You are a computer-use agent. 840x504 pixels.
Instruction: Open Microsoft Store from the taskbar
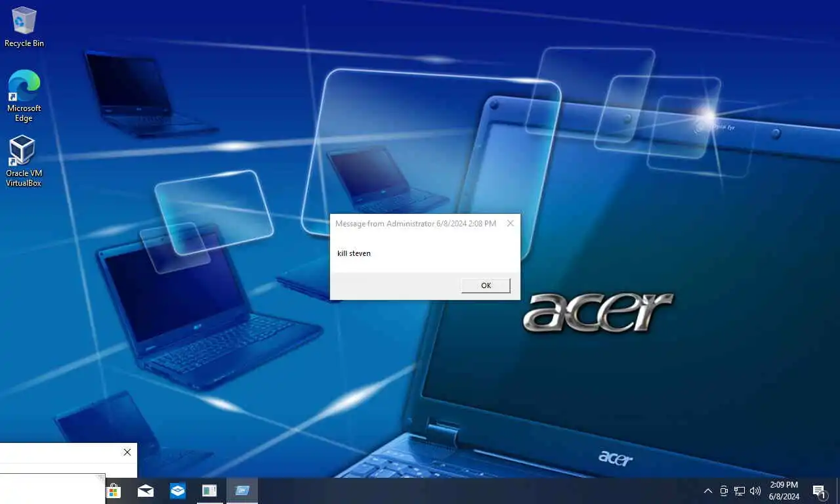tap(114, 491)
